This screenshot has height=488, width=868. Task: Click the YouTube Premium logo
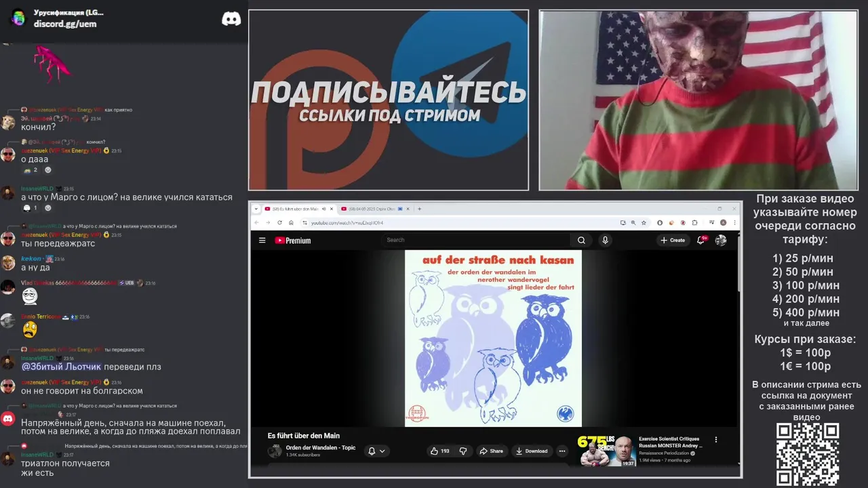(x=292, y=240)
